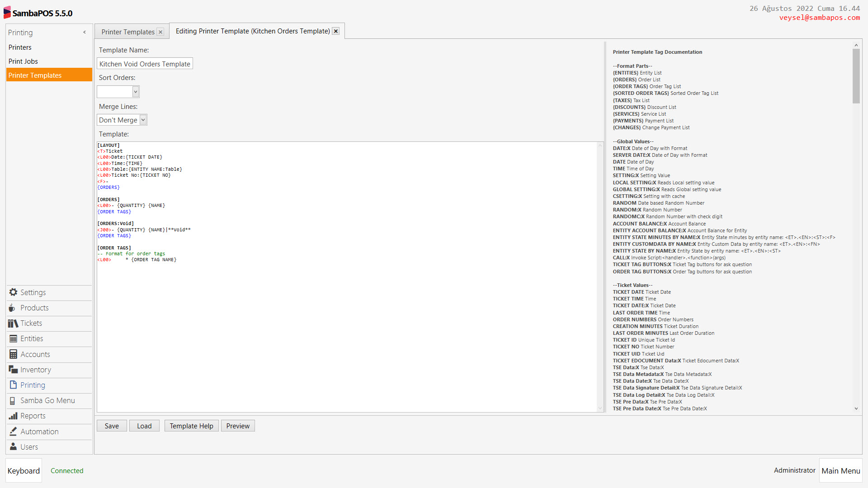Select Print Jobs in the sidebar
This screenshot has width=868, height=488.
coord(49,61)
